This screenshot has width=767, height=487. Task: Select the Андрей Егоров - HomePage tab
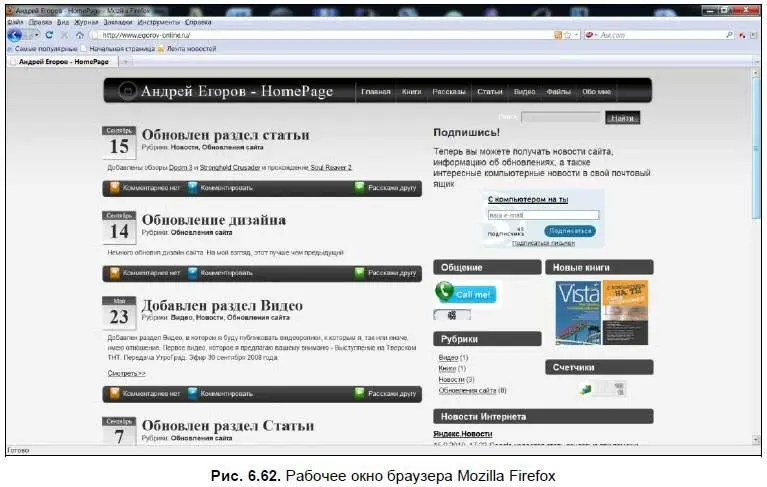[x=63, y=62]
